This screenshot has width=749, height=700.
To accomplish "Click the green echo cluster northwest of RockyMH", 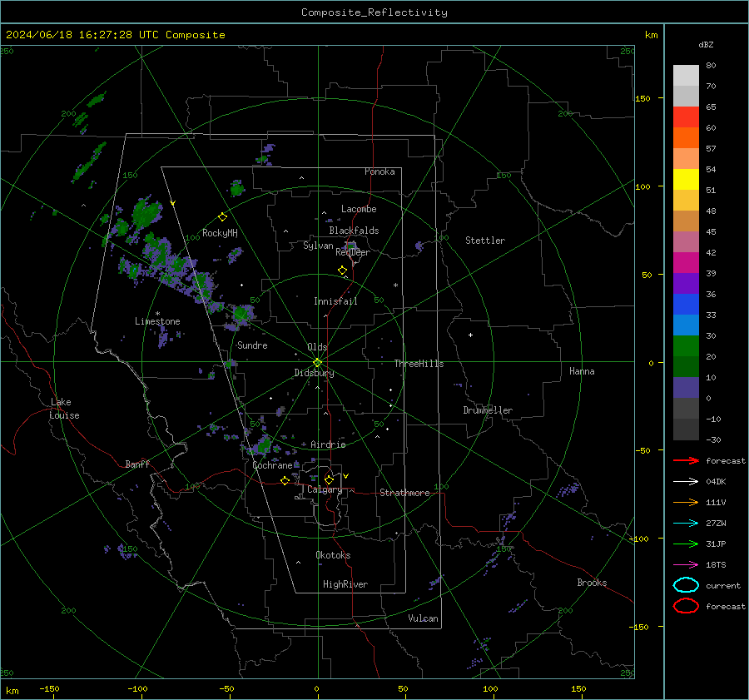I will pyautogui.click(x=146, y=212).
